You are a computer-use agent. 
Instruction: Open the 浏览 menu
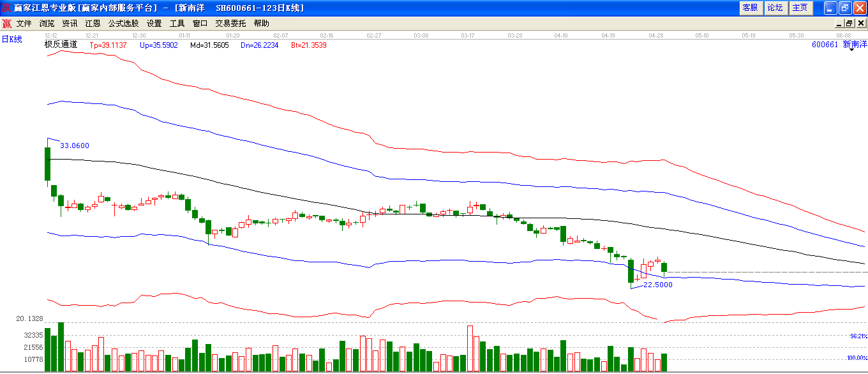coord(47,23)
